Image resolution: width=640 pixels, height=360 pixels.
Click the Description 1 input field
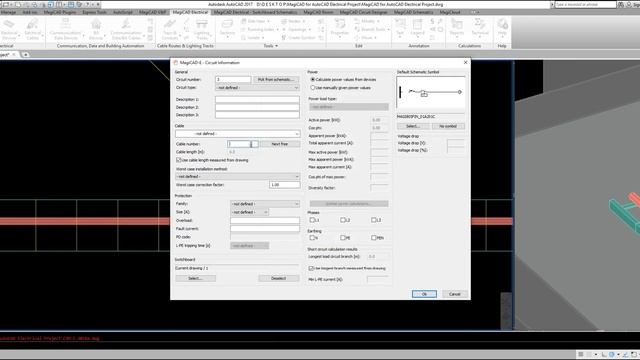pyautogui.click(x=257, y=100)
